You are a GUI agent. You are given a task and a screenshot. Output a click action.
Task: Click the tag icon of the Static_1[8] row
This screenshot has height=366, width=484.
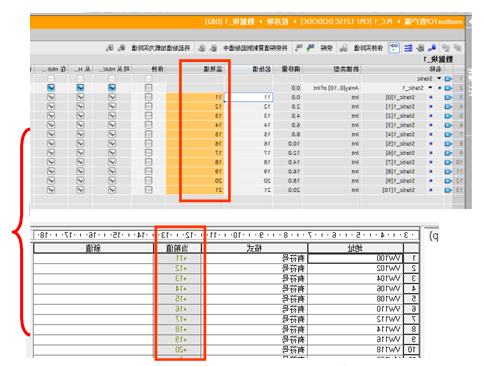(x=448, y=172)
